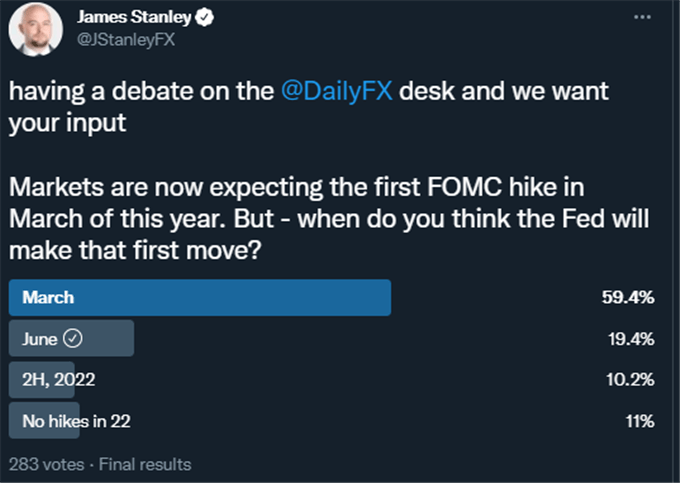Open the James Stanley display name
This screenshot has height=483, width=680.
tap(134, 17)
